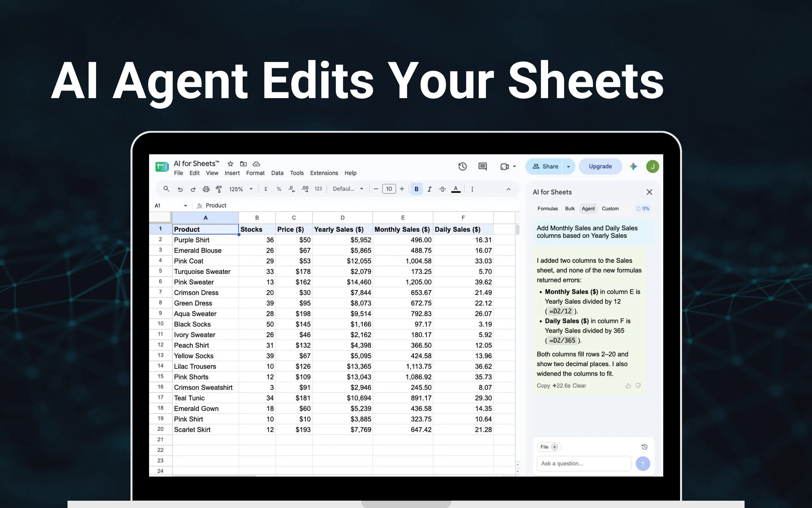
Task: Open the text color picker
Action: pyautogui.click(x=456, y=189)
